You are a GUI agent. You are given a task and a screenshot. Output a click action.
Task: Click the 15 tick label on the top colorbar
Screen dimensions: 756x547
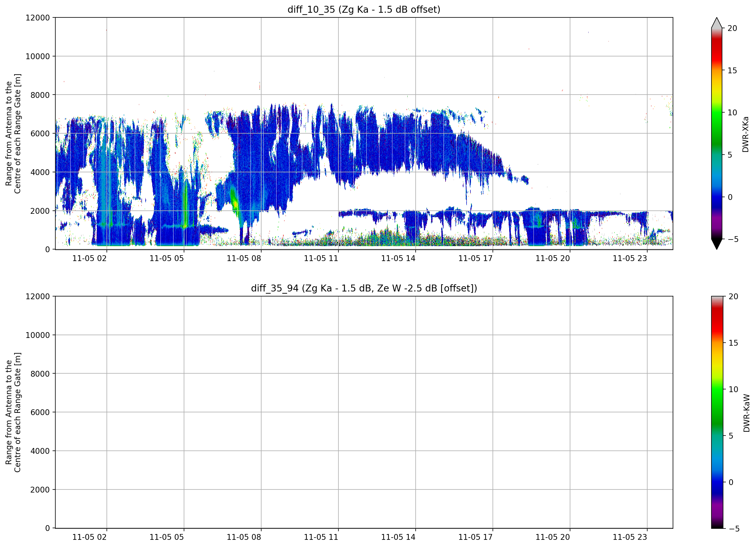tap(732, 71)
